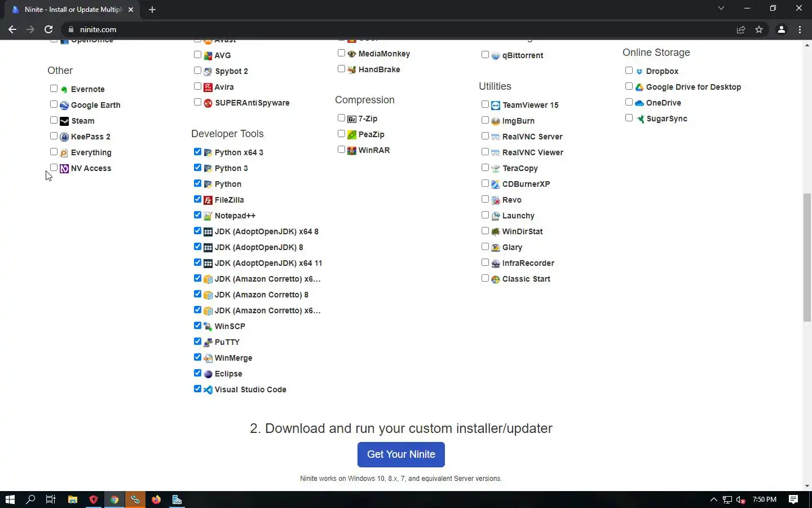The width and height of the screenshot is (812, 508).
Task: Open Windows Start menu
Action: tap(10, 500)
